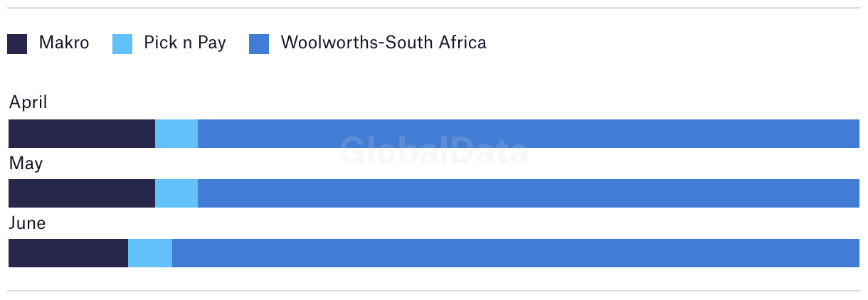868x300 pixels.
Task: Select the April Pick n Pay segment
Action: [x=176, y=134]
